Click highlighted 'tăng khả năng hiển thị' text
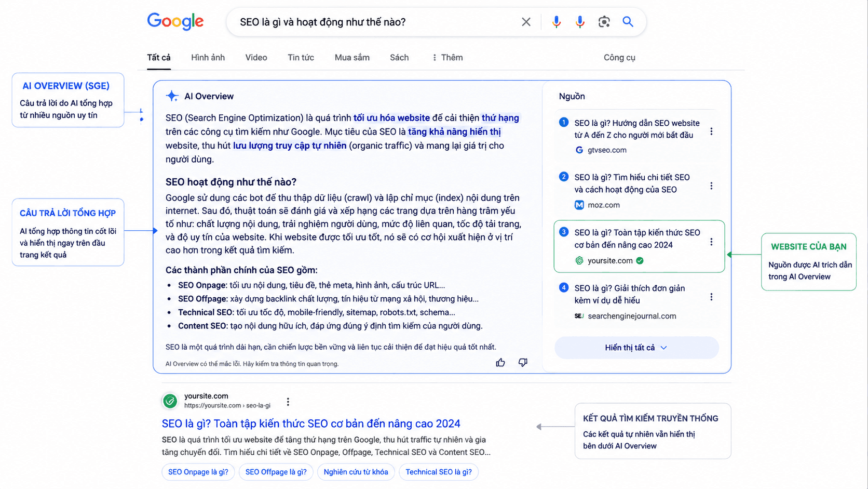Image resolution: width=868 pixels, height=489 pixels. click(x=454, y=131)
